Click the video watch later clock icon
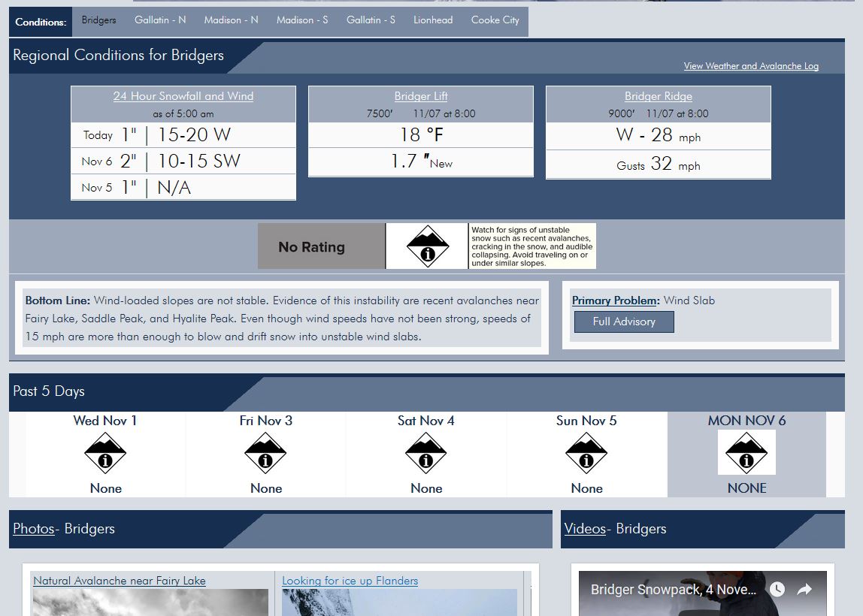This screenshot has height=616, width=863. click(x=777, y=590)
